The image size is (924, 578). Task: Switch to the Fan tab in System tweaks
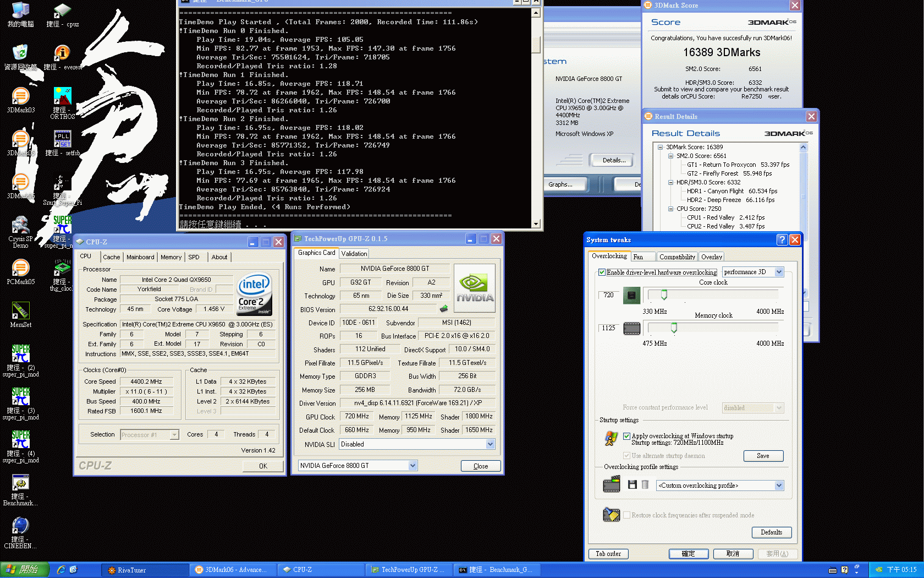click(x=643, y=257)
